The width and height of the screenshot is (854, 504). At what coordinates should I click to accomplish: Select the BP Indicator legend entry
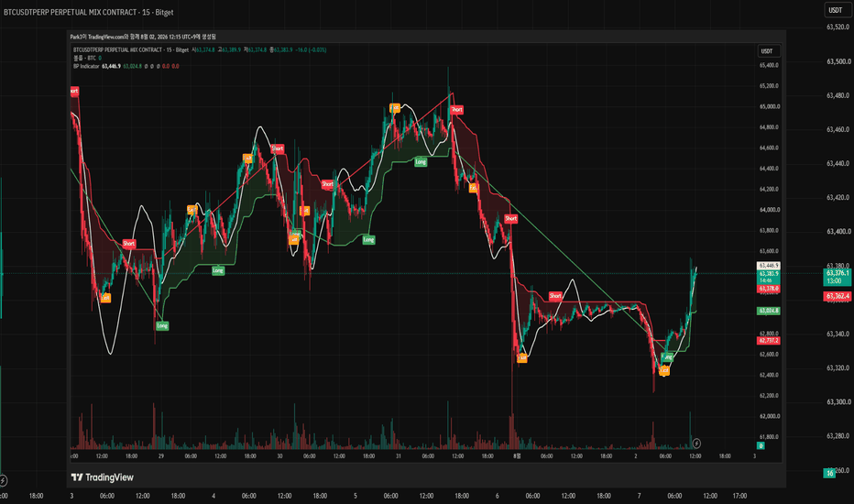coord(87,66)
